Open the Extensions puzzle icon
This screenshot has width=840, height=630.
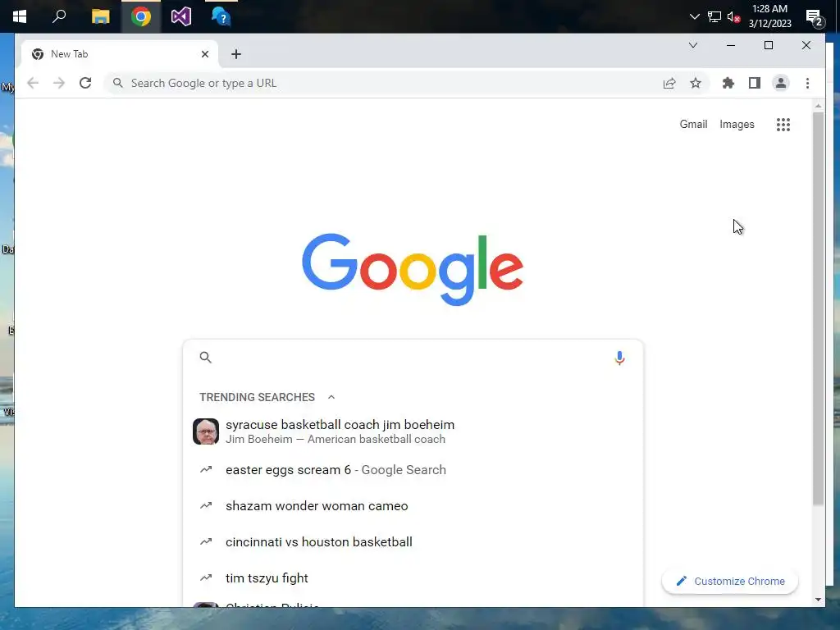728,83
